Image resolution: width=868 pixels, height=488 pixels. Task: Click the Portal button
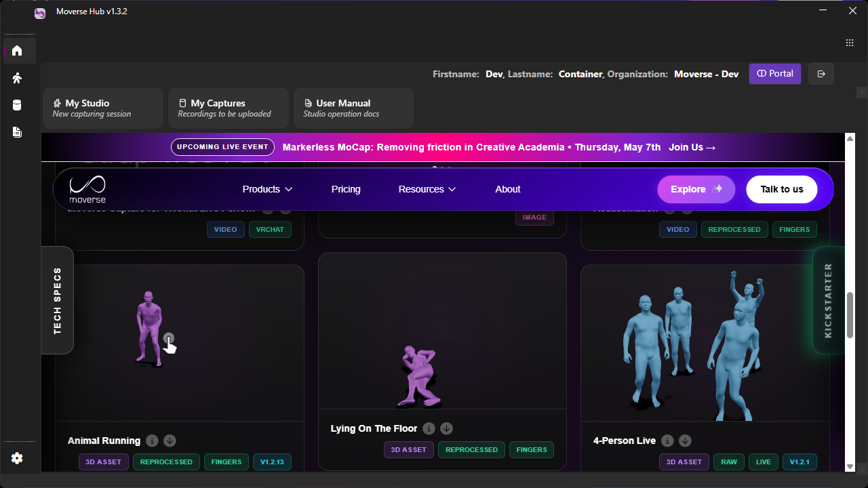tap(775, 74)
